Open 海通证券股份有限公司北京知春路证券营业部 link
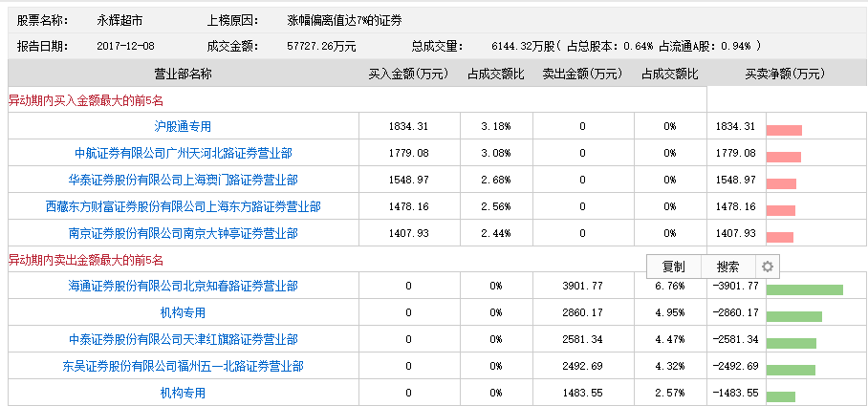The height and width of the screenshot is (406, 868). [x=183, y=286]
